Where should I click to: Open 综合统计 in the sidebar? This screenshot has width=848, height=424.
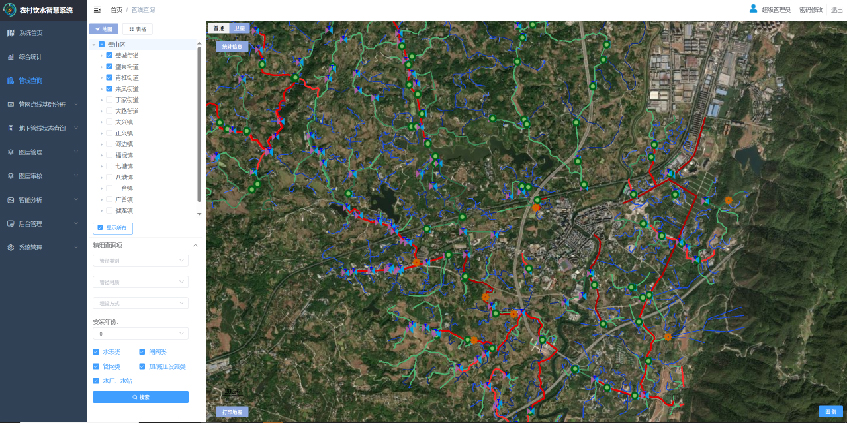point(43,57)
